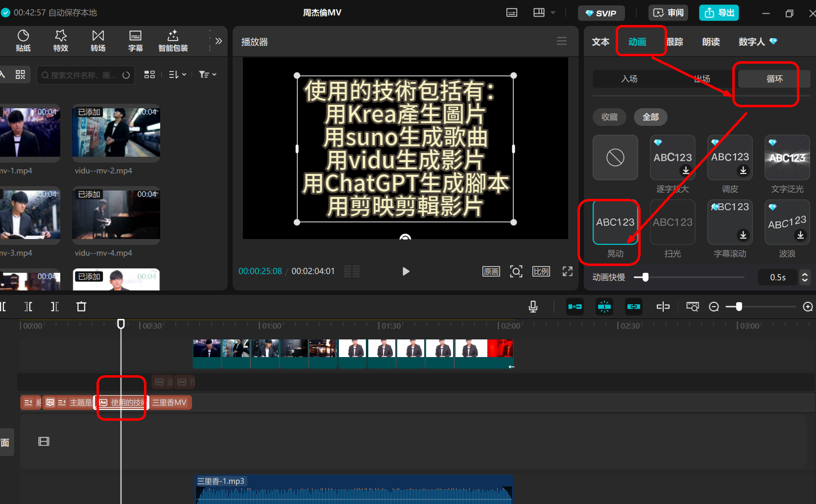Screen dimensions: 816x504
Task: Switch to the 文本 text tab
Action: [600, 42]
